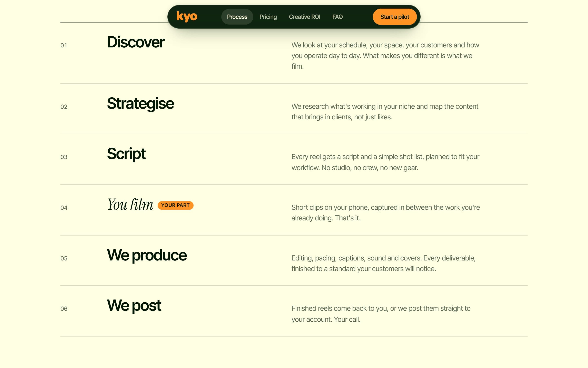Jump to the FAQ section
This screenshot has width=588, height=368.
337,17
